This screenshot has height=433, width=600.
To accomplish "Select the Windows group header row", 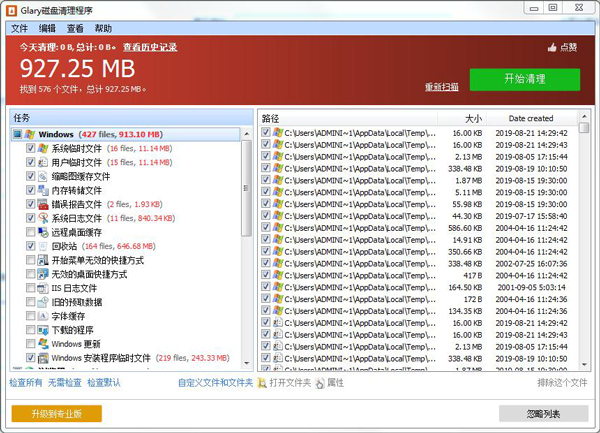I will (126, 134).
